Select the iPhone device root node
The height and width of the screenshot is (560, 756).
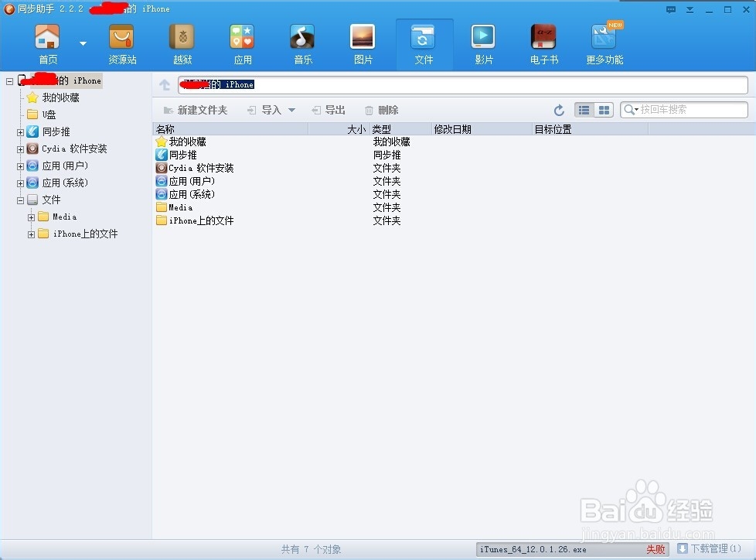tap(60, 80)
